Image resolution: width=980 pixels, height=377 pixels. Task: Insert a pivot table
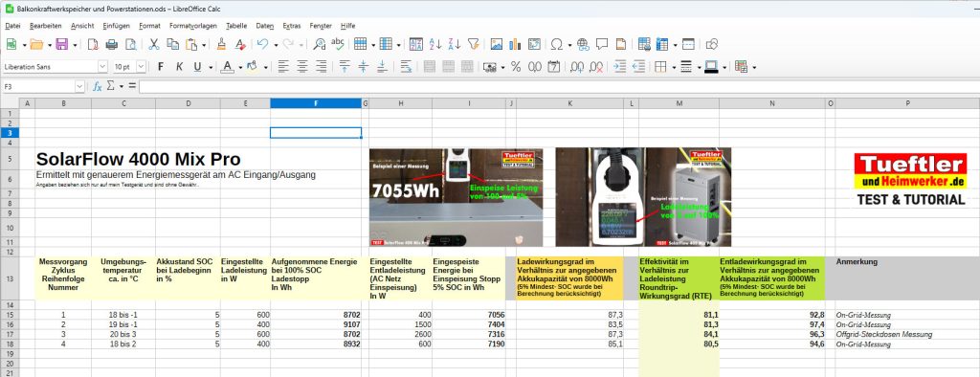[534, 44]
